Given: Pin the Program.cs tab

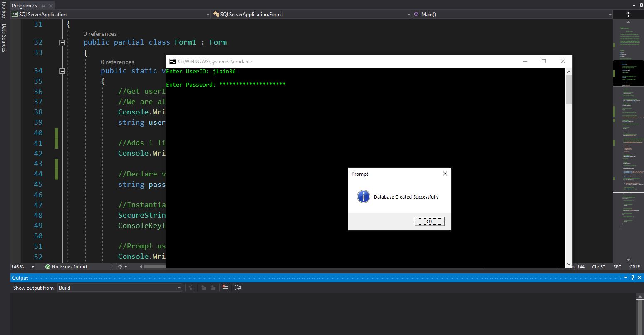Looking at the screenshot, I should coord(43,6).
